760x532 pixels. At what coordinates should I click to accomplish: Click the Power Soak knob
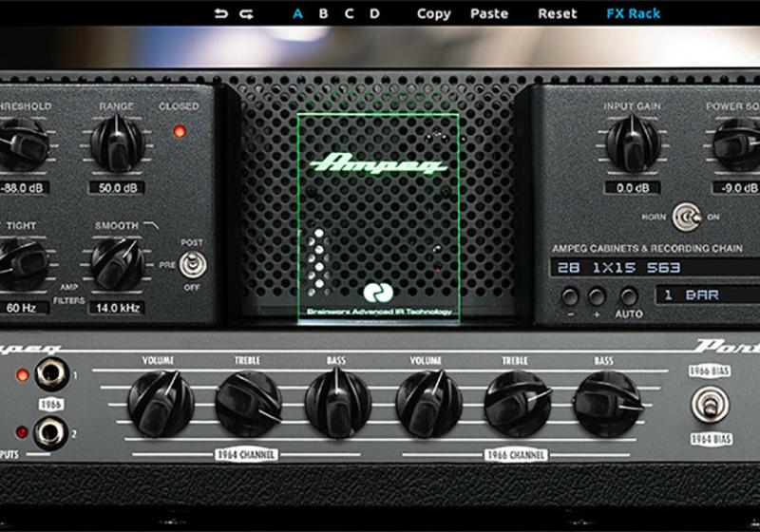point(737,144)
